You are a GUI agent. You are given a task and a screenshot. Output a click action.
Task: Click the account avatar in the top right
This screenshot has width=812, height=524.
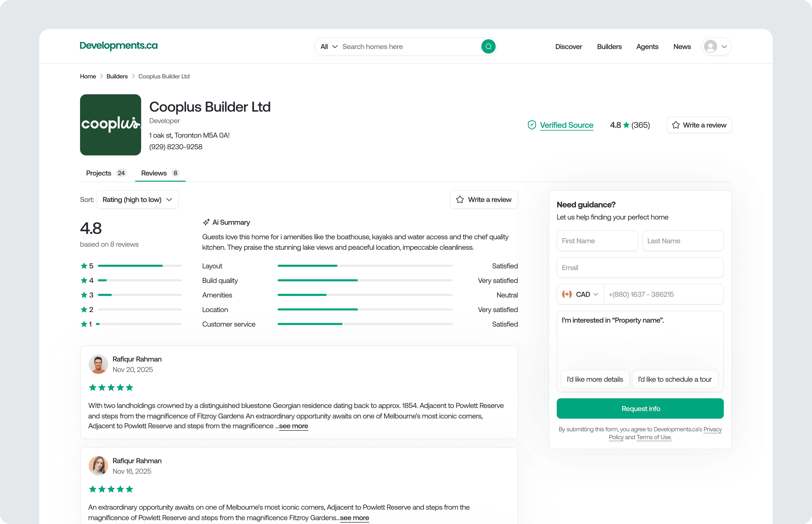tap(711, 46)
